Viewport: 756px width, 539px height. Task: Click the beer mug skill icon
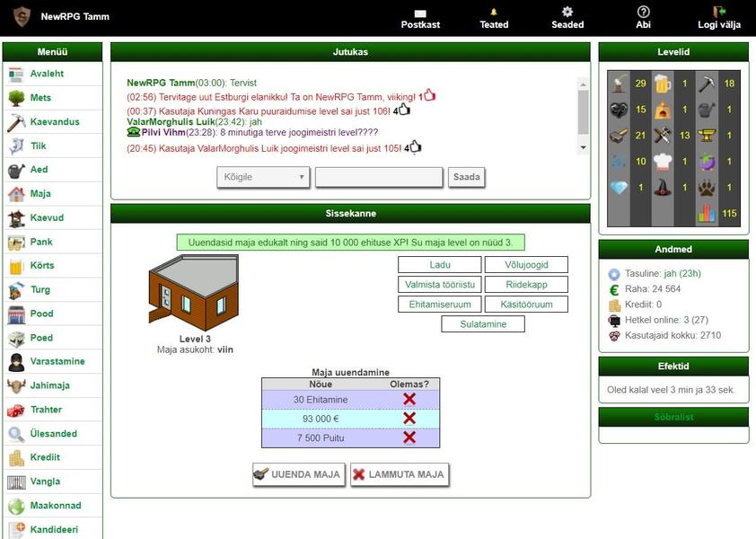662,84
